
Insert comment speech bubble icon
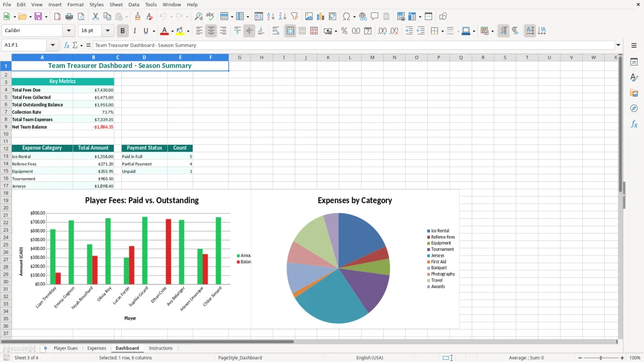pos(375,17)
